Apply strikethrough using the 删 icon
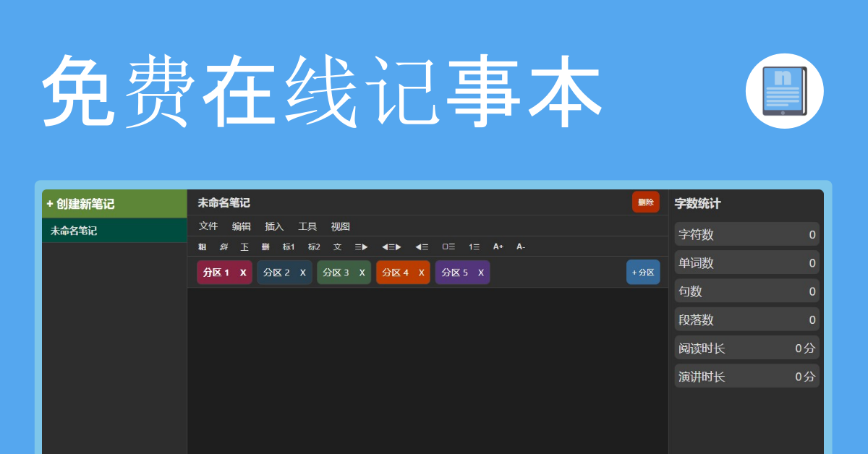868x454 pixels. click(265, 247)
